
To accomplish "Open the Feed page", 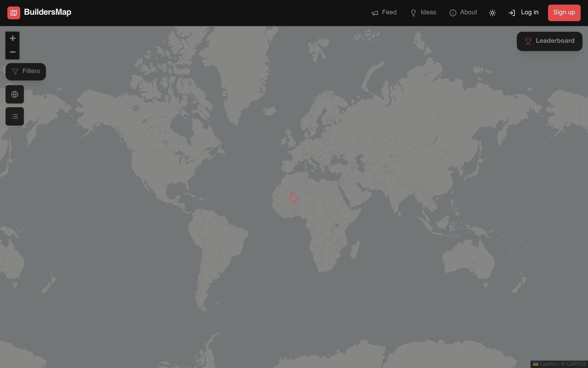I will 384,13.
